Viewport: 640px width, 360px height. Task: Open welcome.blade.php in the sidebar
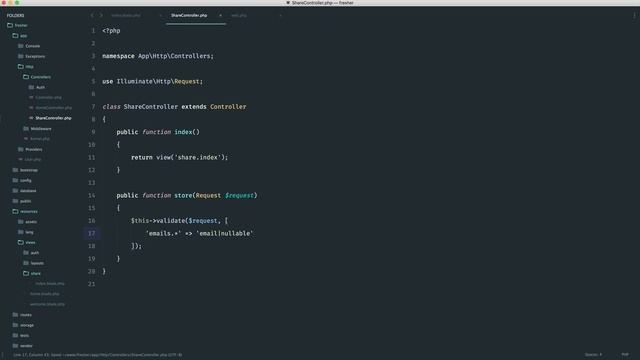[x=47, y=304]
